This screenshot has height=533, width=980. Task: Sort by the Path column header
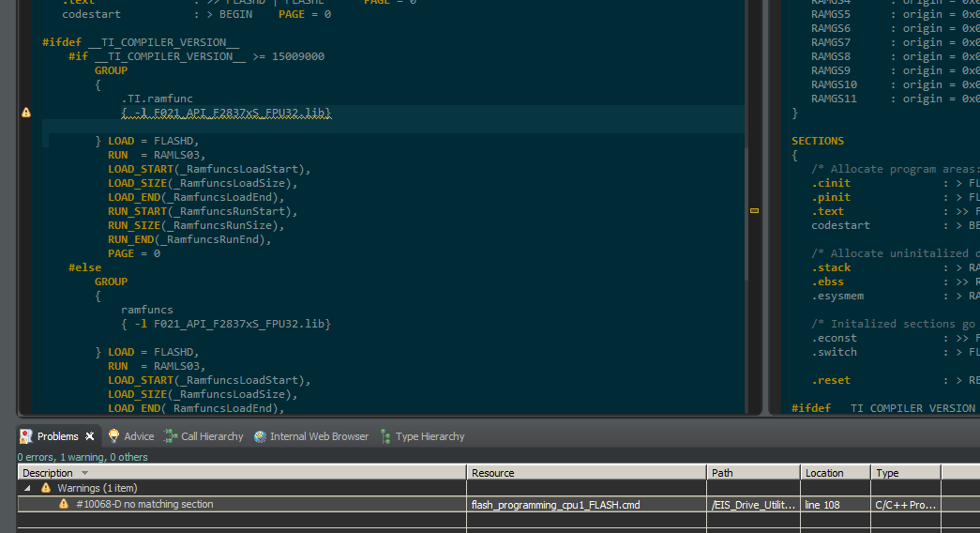[x=753, y=473]
